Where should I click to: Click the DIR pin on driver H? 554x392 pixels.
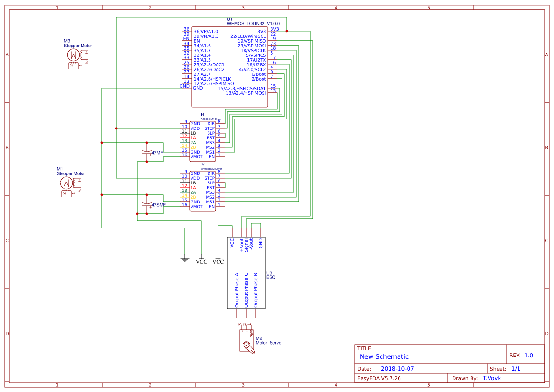point(211,124)
